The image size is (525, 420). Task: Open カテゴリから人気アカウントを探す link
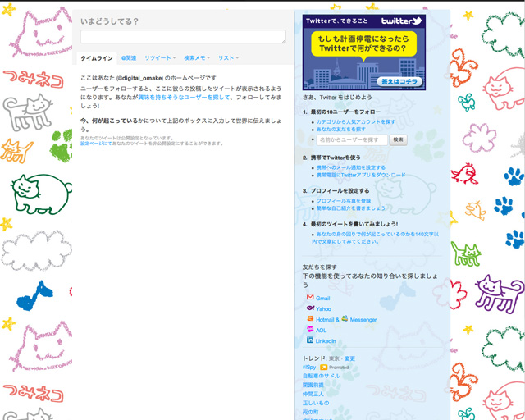click(x=355, y=121)
